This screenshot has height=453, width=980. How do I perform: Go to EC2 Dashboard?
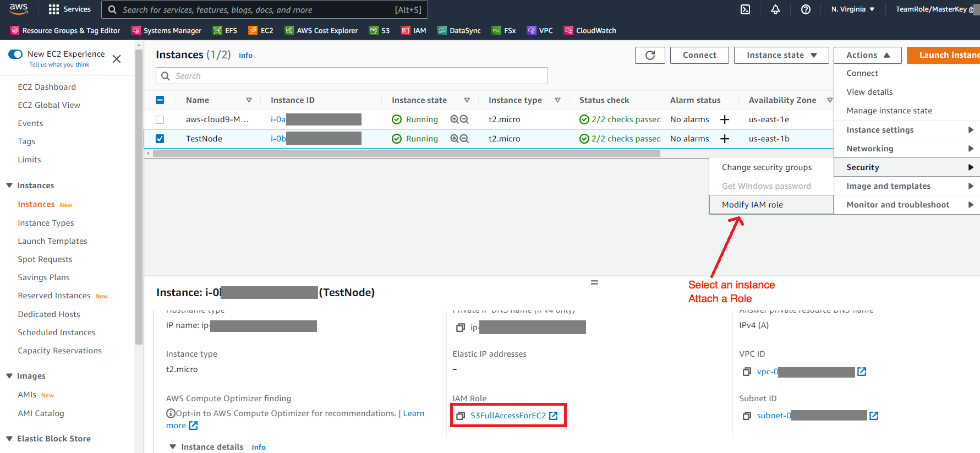(x=47, y=87)
